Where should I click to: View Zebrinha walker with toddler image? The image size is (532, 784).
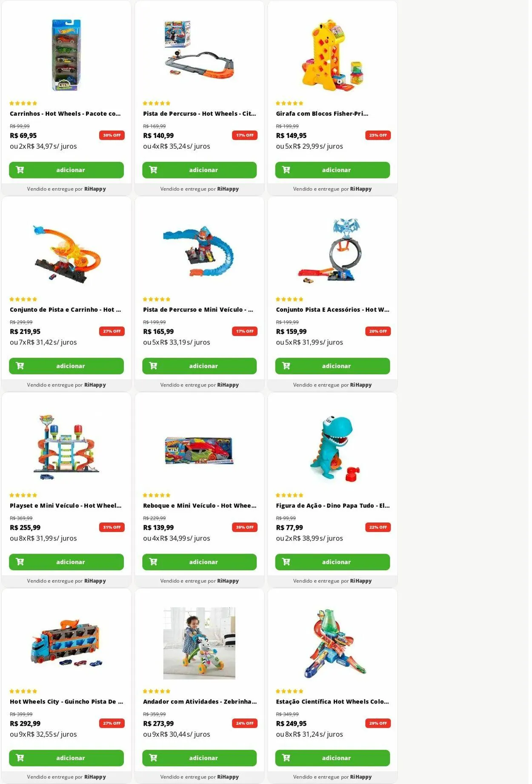coord(199,643)
